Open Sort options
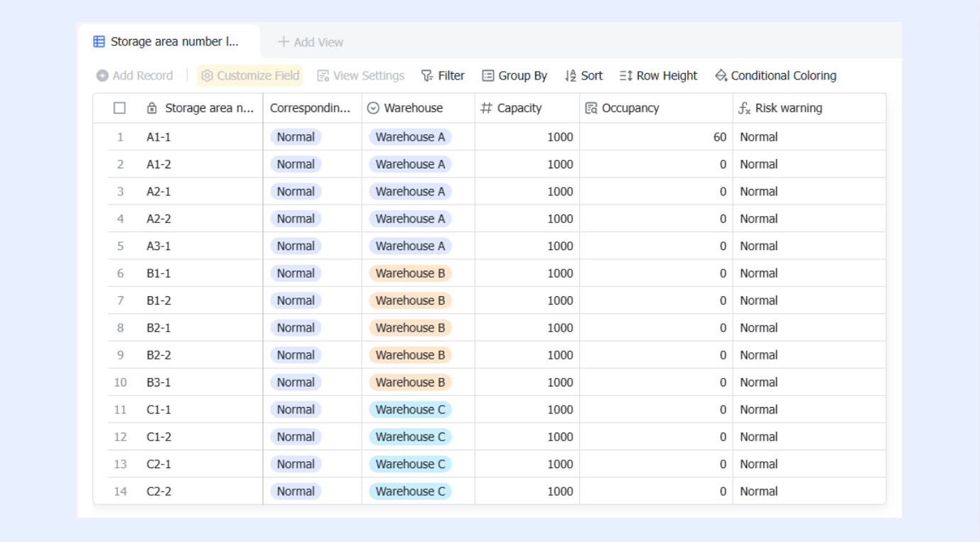The image size is (980, 542). (583, 75)
